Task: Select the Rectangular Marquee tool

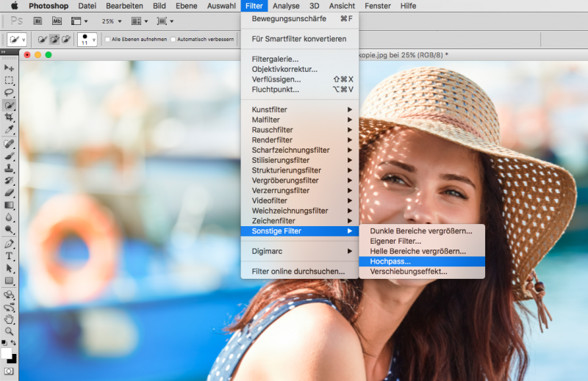Action: [9, 80]
